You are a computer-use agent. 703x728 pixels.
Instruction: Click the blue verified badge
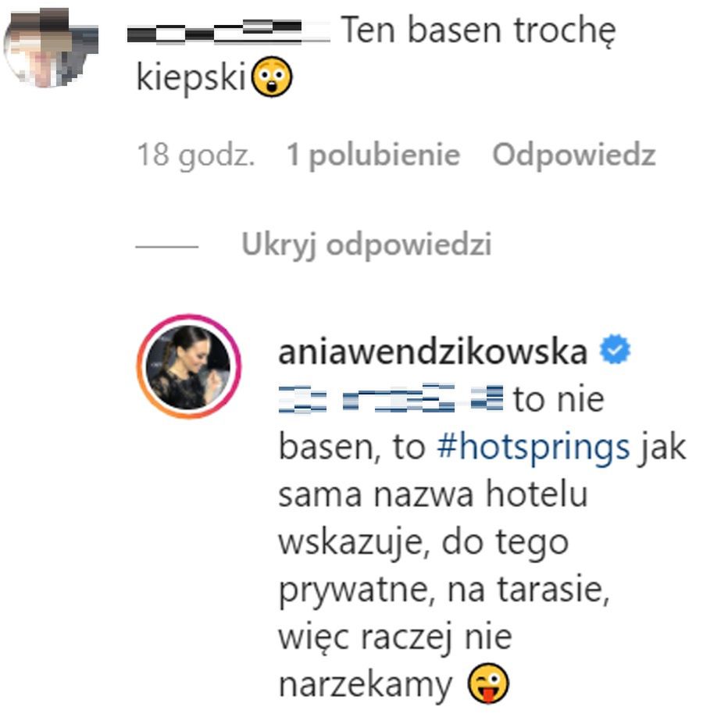(x=615, y=348)
